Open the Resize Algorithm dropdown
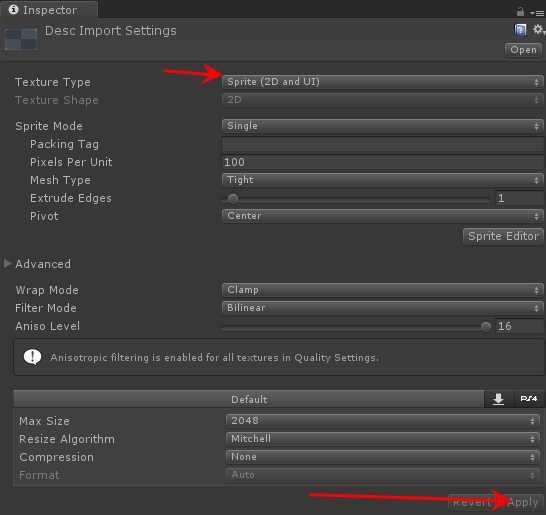This screenshot has height=515, width=546. [382, 439]
